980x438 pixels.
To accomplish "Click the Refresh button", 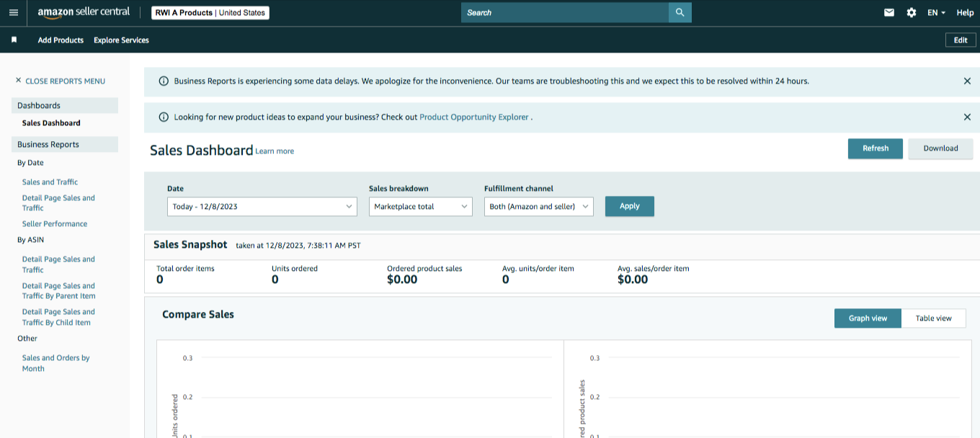I will click(876, 148).
